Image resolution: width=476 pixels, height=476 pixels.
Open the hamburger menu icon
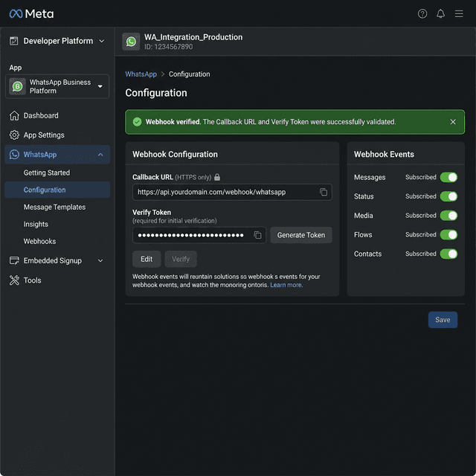pyautogui.click(x=459, y=13)
